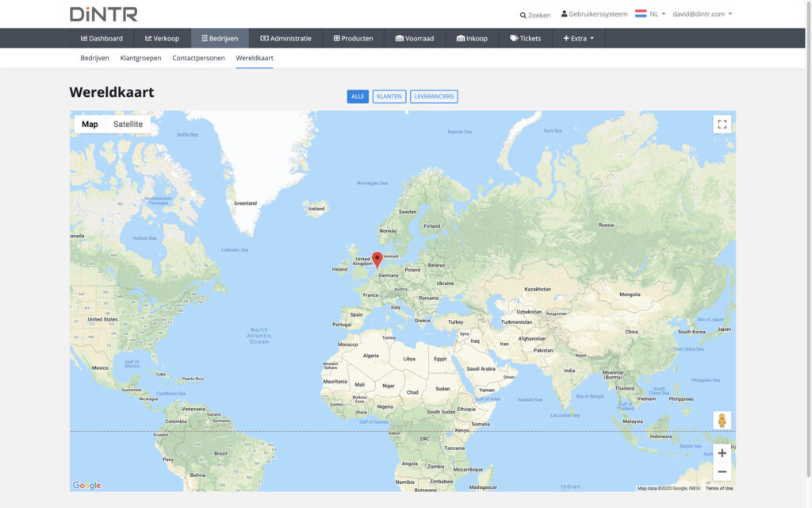Click the Iceland label on map
This screenshot has width=812, height=508.
click(316, 209)
